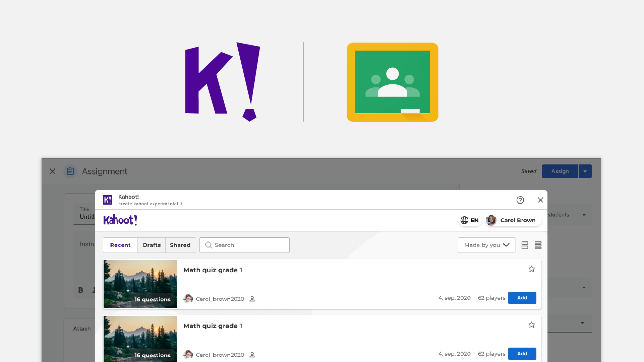Open the second Math quiz thumbnail
Viewport: 644px width, 362px height.
(x=140, y=339)
